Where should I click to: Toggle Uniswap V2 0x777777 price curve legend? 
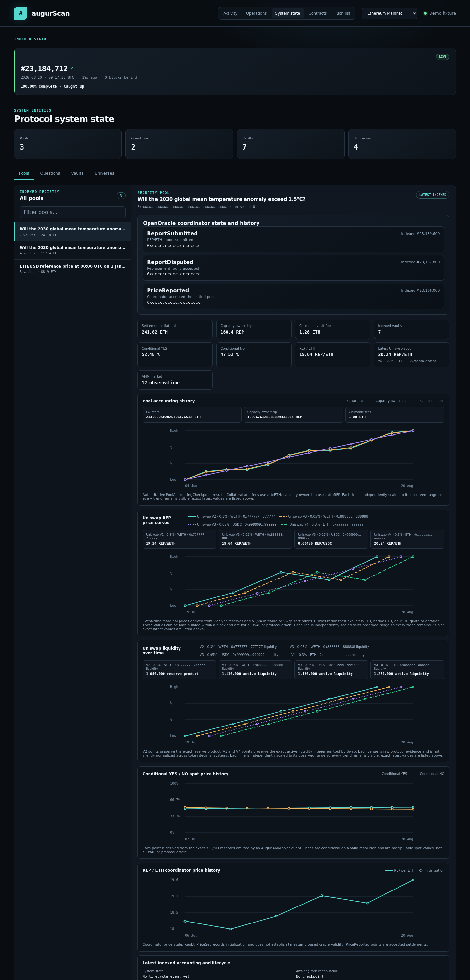tap(232, 517)
